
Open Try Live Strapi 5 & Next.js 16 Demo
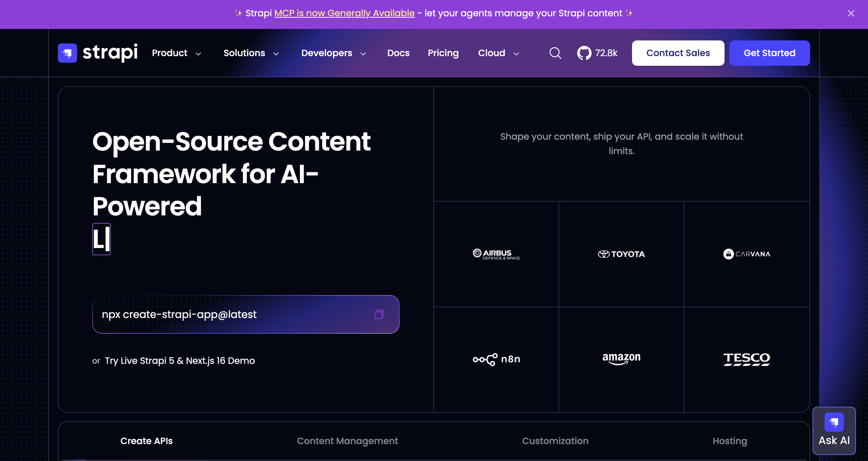tap(180, 361)
